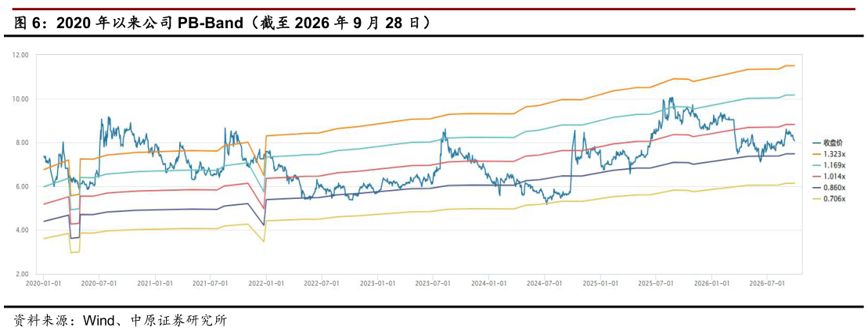The width and height of the screenshot is (868, 331).
Task: Click the 4.00 y-axis label
Action: pos(22,230)
